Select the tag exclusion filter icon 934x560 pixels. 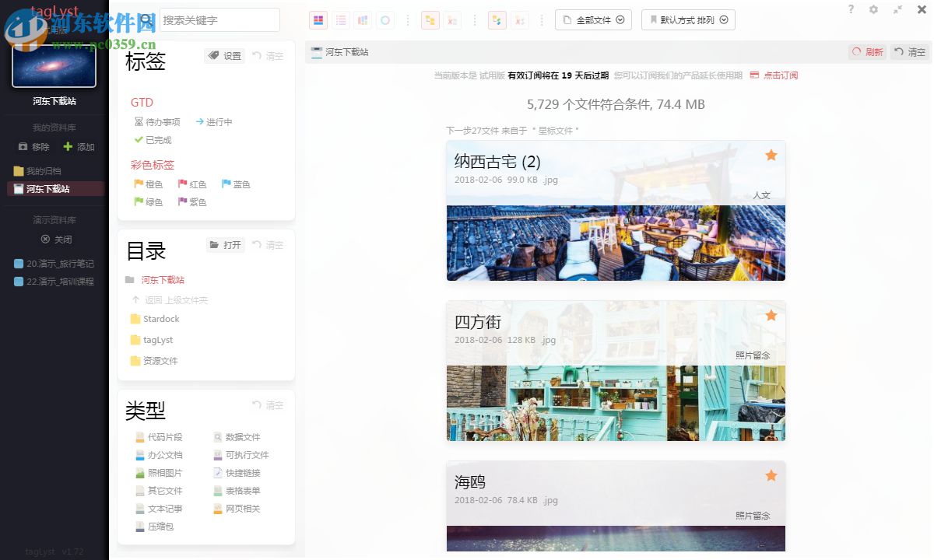pos(452,19)
